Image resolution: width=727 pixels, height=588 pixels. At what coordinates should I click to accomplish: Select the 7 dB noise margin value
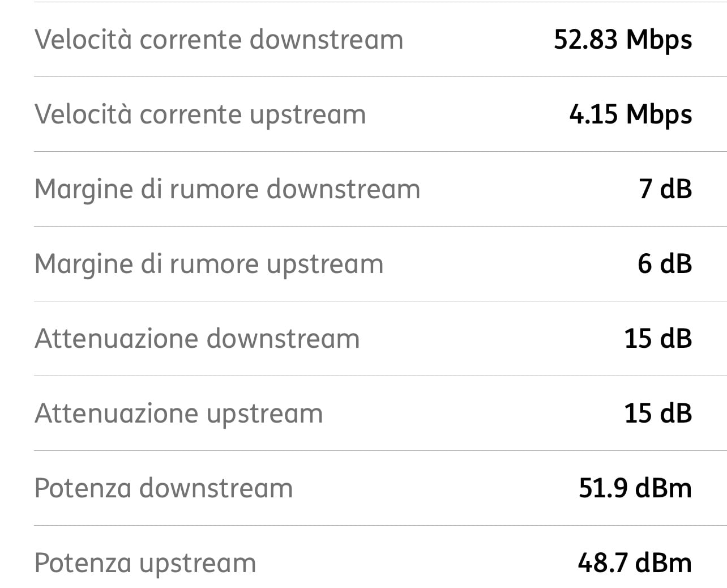tap(665, 189)
